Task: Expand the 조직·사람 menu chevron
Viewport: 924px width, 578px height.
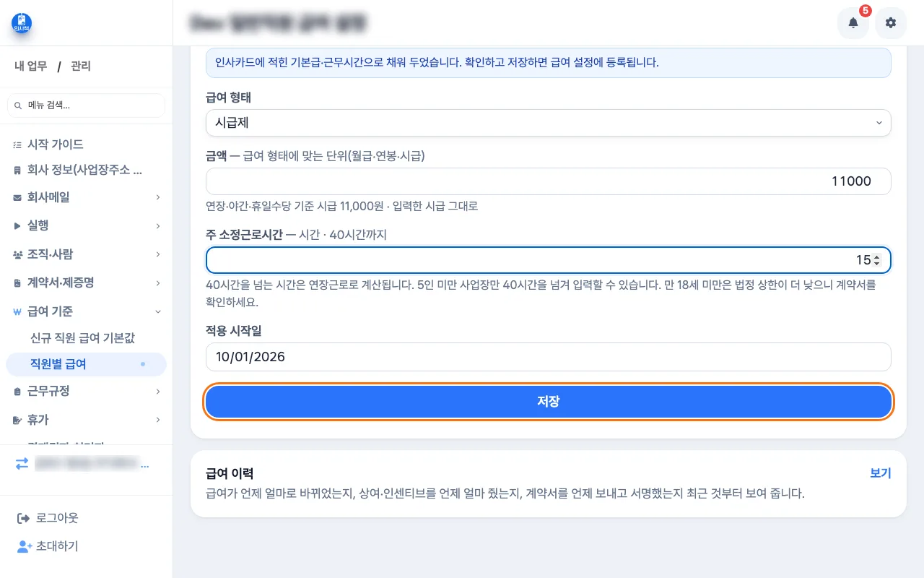Action: point(158,254)
